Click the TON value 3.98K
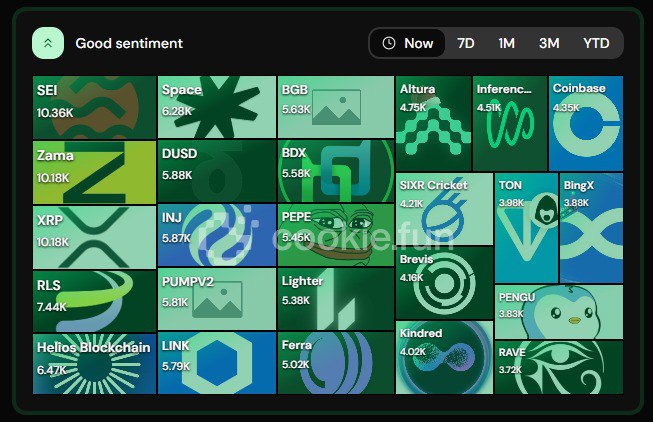 [x=511, y=203]
